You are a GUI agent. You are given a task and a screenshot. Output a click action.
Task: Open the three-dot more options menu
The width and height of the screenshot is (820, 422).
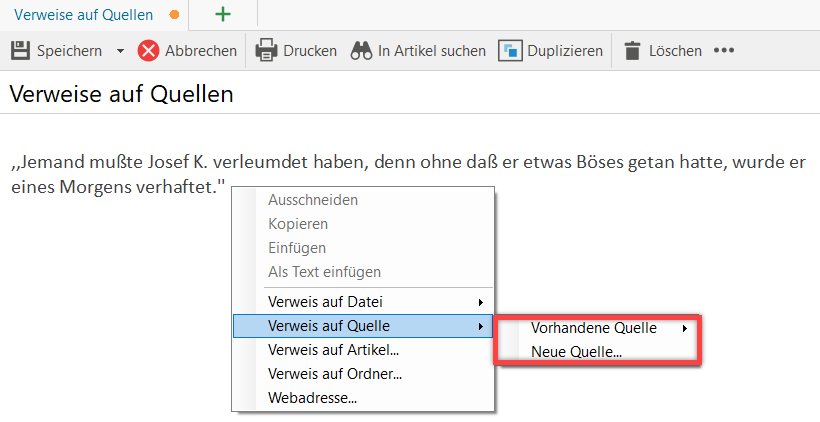(x=724, y=50)
